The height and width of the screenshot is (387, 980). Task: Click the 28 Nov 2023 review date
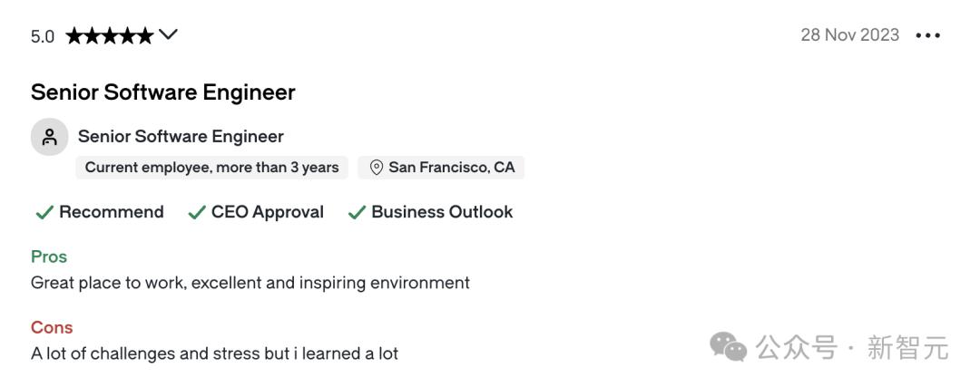pos(849,35)
